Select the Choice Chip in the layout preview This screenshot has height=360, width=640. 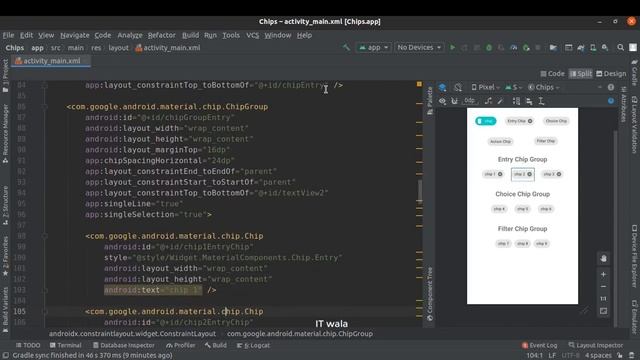(x=556, y=121)
